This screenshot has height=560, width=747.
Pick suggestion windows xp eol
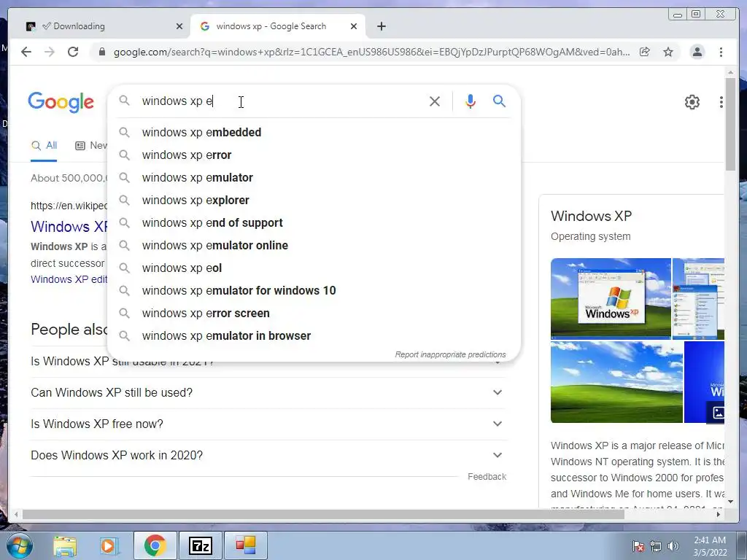[314, 268]
